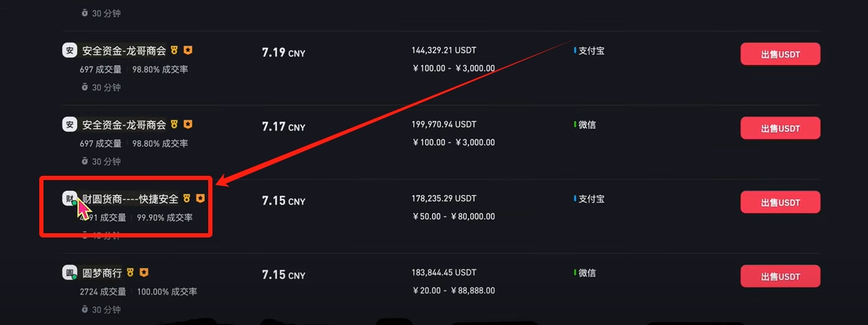Click the timer icon under 圆梦商行

click(85, 309)
